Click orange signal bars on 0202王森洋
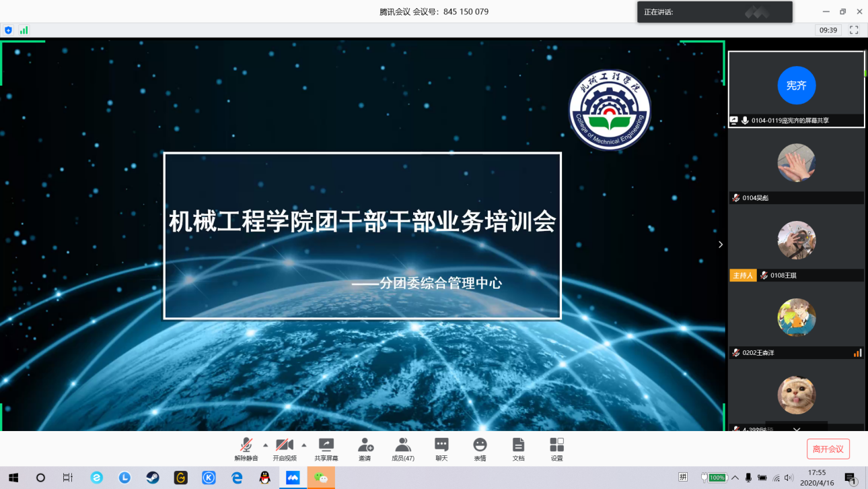 (857, 353)
